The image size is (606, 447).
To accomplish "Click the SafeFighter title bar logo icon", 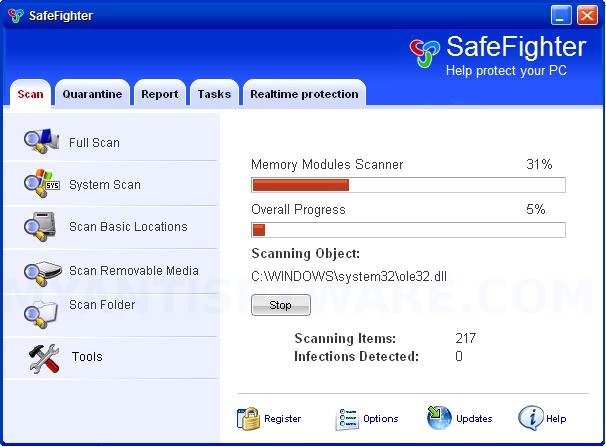I will [x=15, y=15].
